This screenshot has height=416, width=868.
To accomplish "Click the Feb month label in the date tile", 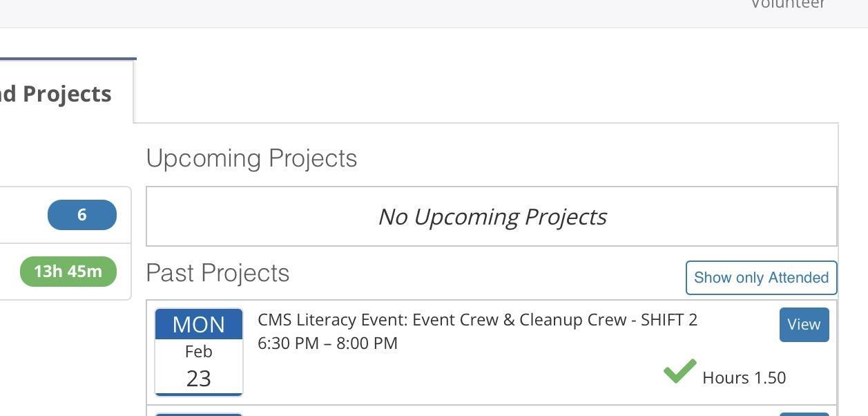I will (x=199, y=352).
